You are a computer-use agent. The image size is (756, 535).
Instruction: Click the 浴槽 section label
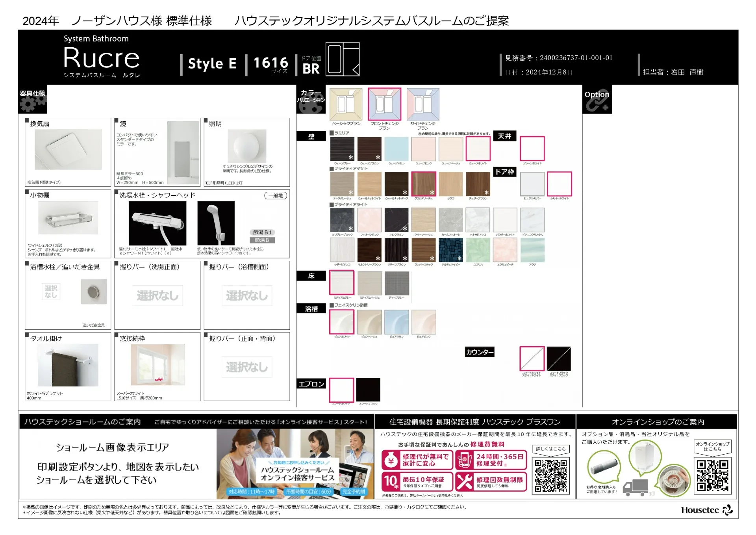(x=311, y=308)
